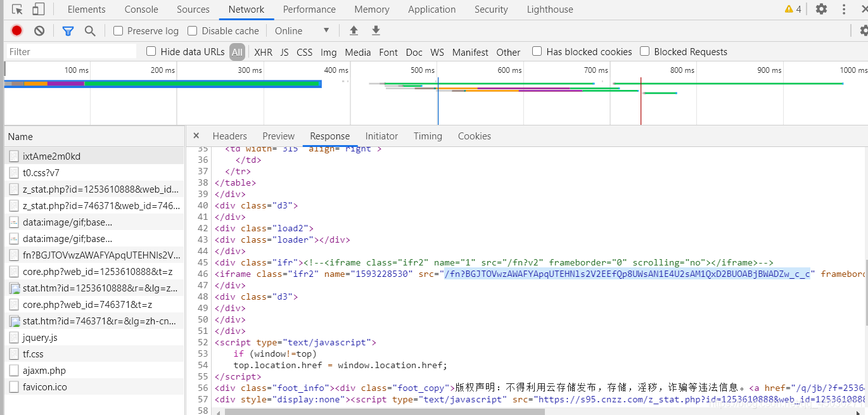
Task: Click the warnings count badge showing 4
Action: click(x=793, y=9)
